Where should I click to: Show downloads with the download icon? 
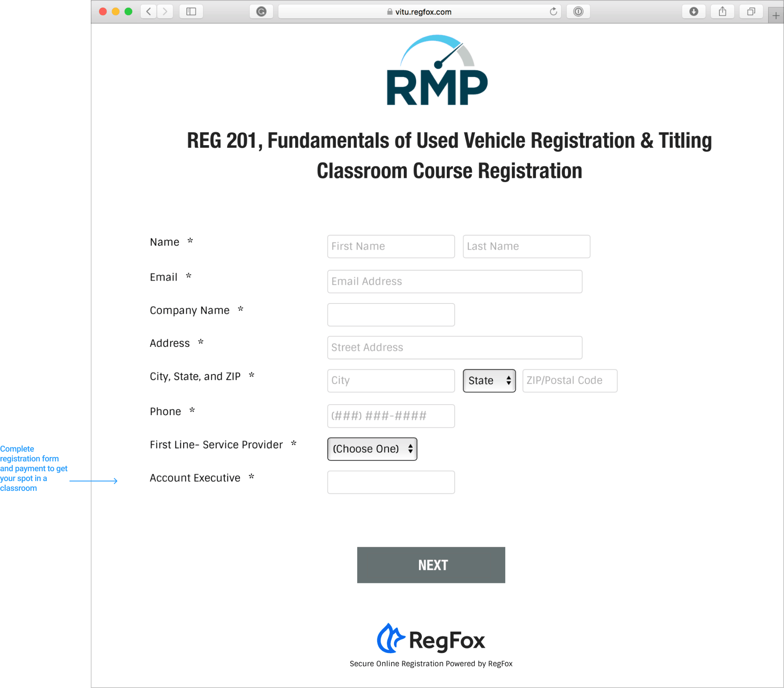(x=694, y=11)
